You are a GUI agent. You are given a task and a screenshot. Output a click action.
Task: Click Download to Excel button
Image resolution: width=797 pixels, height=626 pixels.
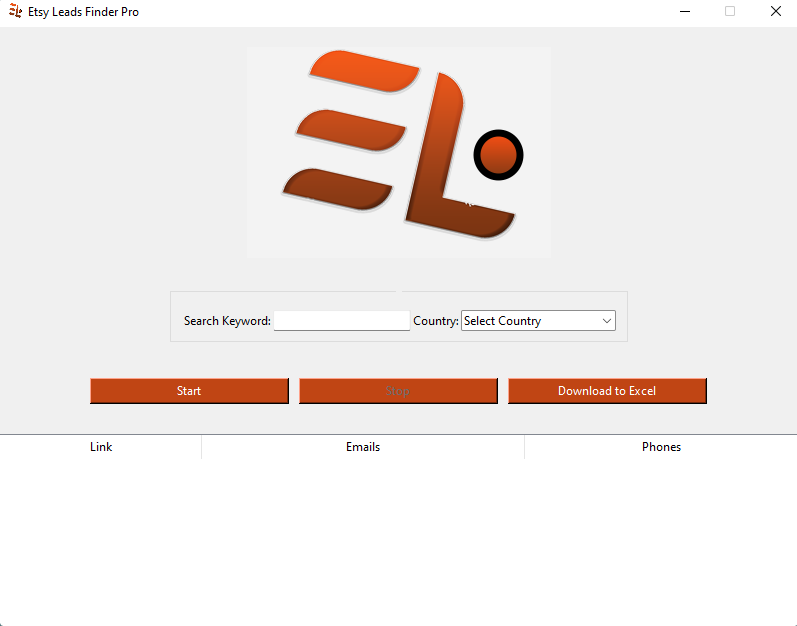coord(607,391)
